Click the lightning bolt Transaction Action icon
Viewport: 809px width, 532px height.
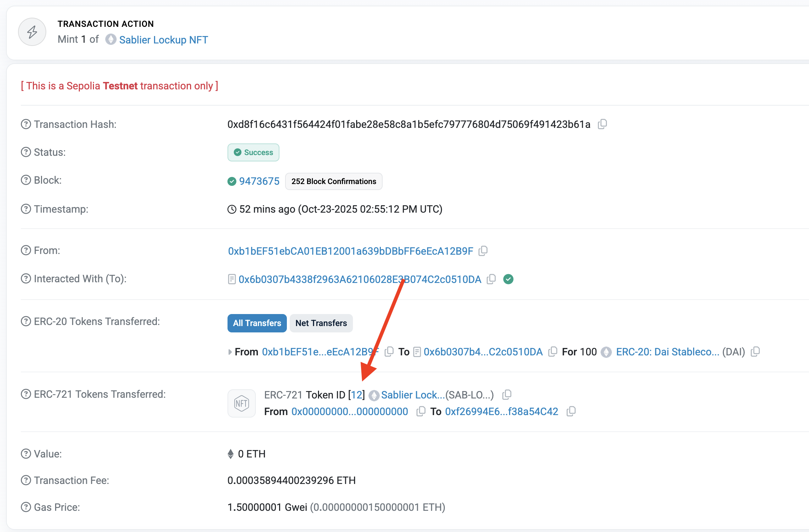click(x=32, y=32)
